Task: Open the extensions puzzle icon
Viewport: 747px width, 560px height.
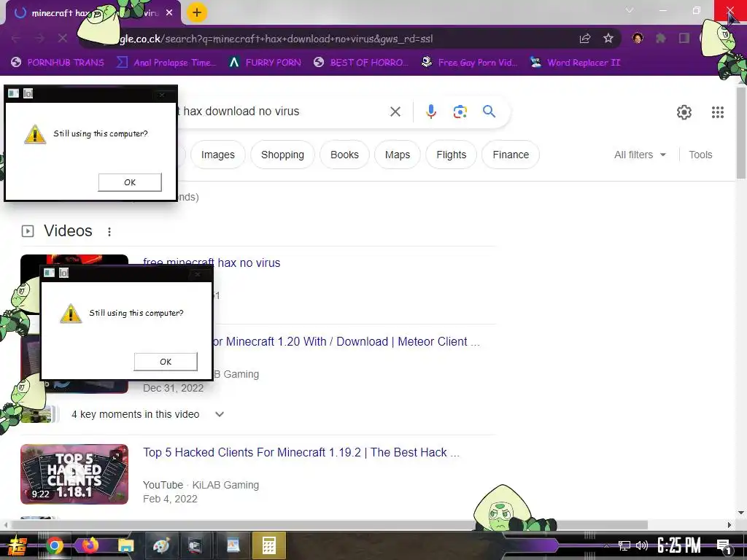Action: (661, 38)
